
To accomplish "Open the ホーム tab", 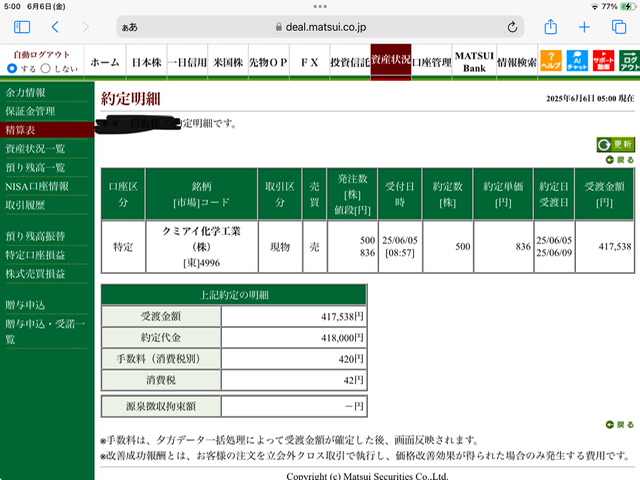I will click(105, 62).
